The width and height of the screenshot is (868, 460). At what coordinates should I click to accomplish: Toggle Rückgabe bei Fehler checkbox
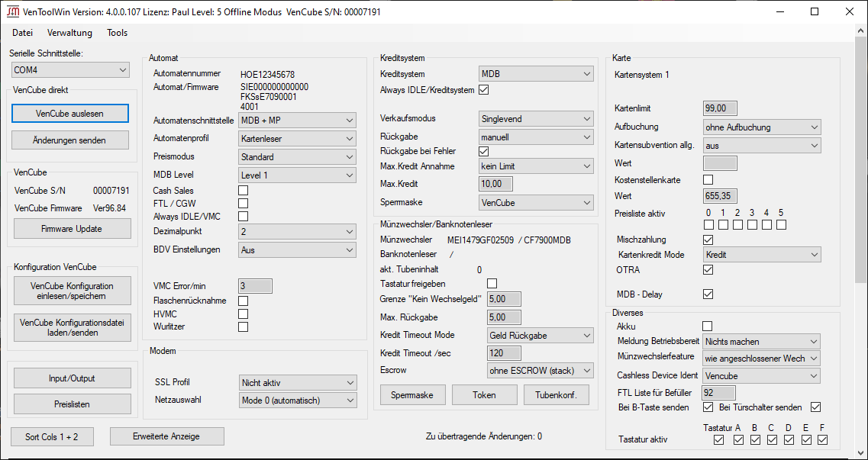pos(483,151)
